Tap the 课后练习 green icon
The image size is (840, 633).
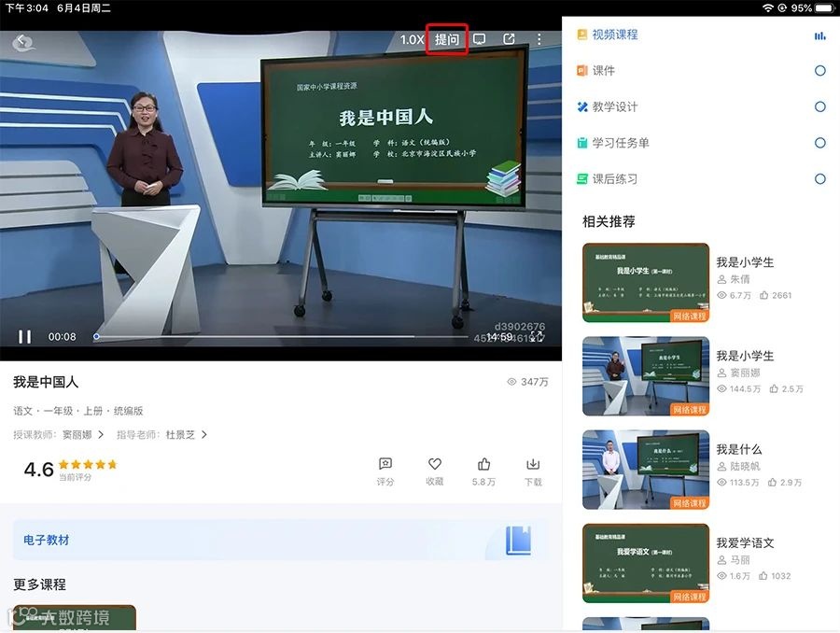(581, 178)
